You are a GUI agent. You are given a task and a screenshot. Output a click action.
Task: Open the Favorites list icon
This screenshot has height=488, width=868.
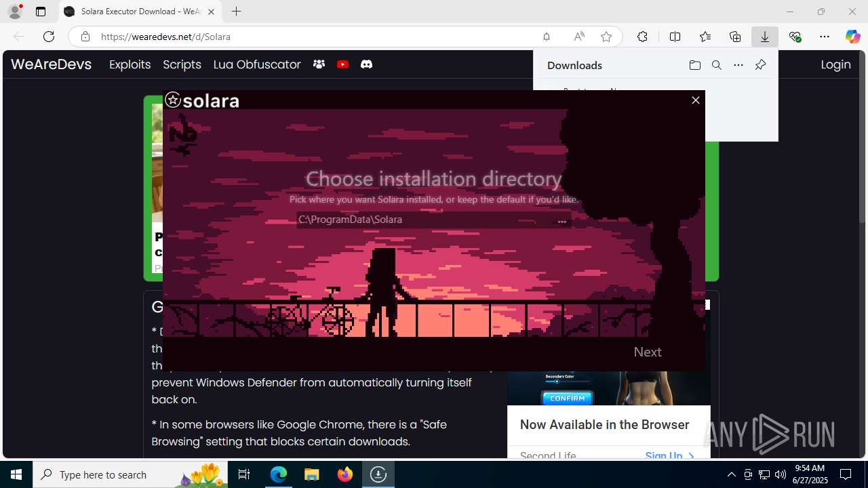(x=705, y=37)
